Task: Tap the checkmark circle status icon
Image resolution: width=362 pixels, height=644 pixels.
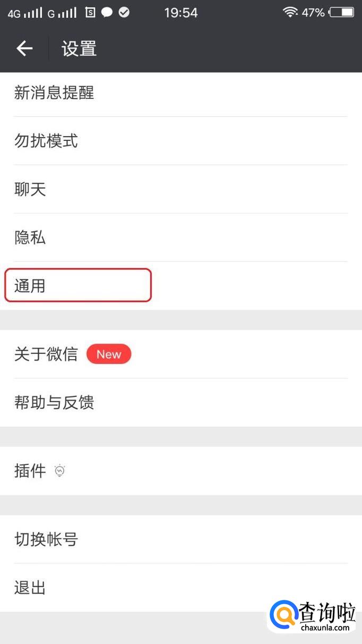Action: point(124,13)
